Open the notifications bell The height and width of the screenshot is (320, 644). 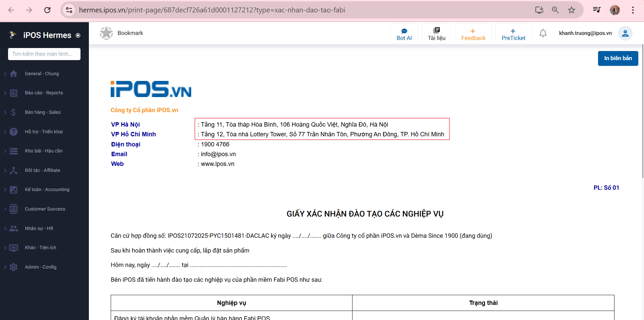(x=543, y=33)
